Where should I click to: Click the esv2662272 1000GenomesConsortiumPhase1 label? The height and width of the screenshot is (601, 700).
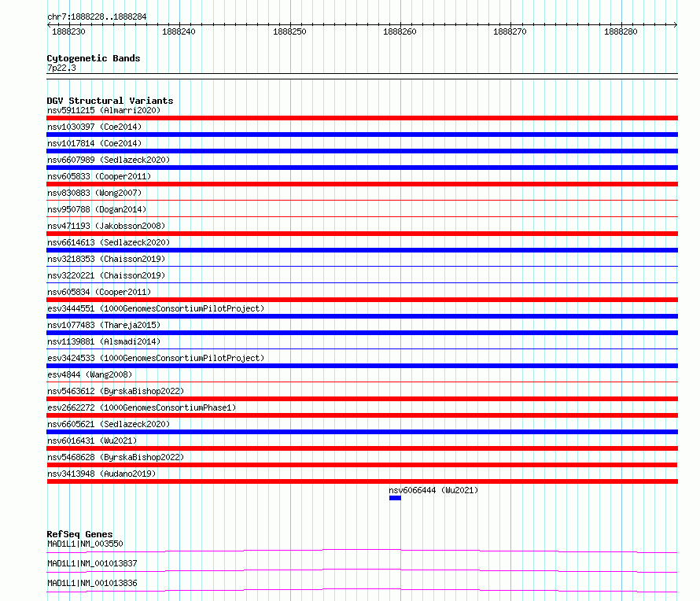(142, 407)
